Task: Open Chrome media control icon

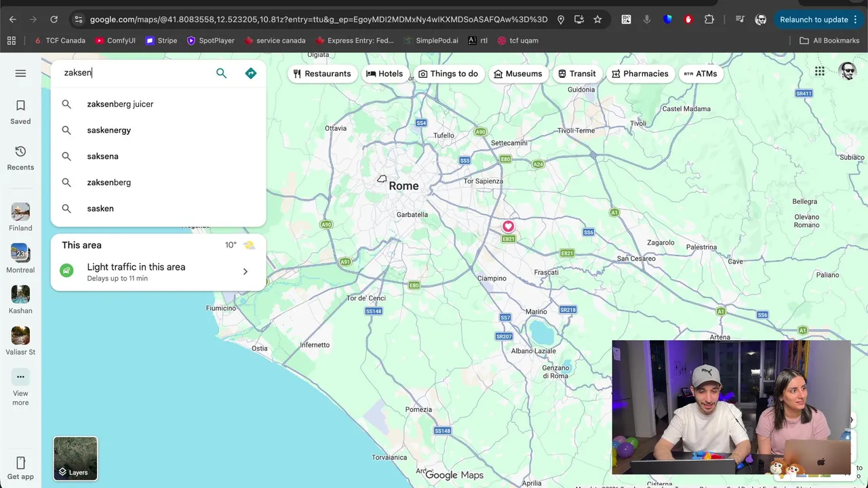Action: [x=740, y=20]
